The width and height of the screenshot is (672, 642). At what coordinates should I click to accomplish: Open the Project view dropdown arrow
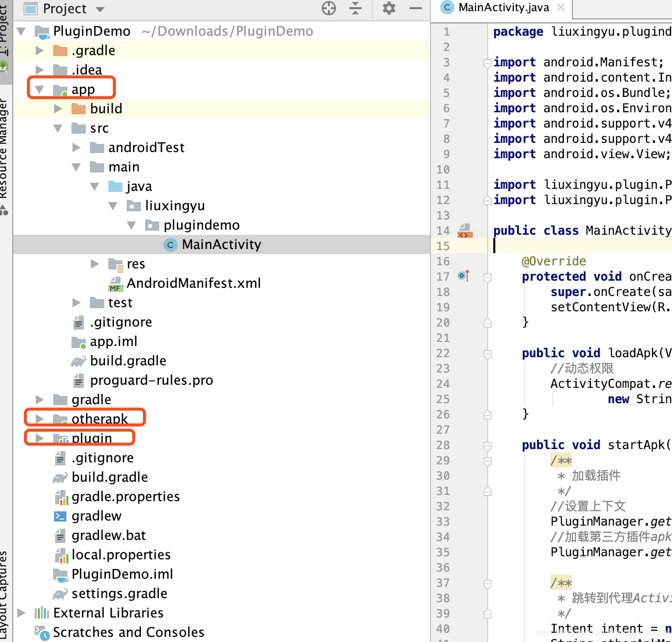[x=100, y=9]
